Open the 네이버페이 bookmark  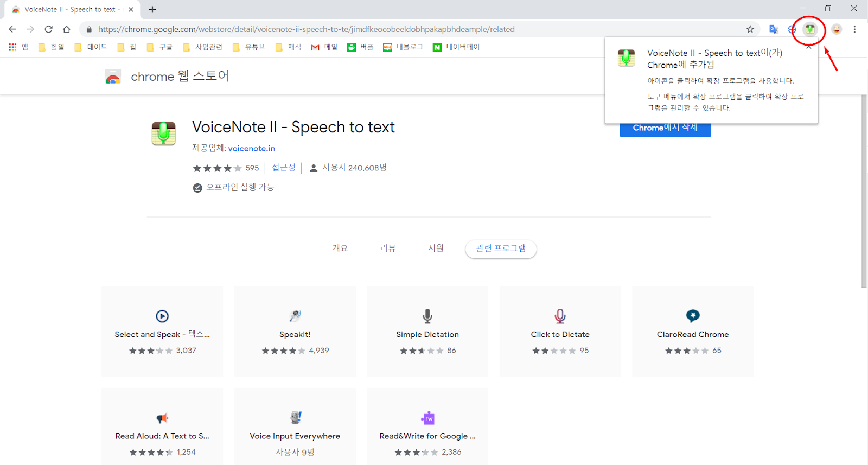[x=456, y=47]
